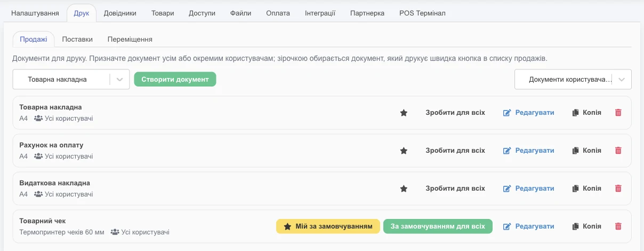Image resolution: width=644 pixels, height=251 pixels.
Task: Go to the Партнерка tab
Action: click(x=367, y=13)
